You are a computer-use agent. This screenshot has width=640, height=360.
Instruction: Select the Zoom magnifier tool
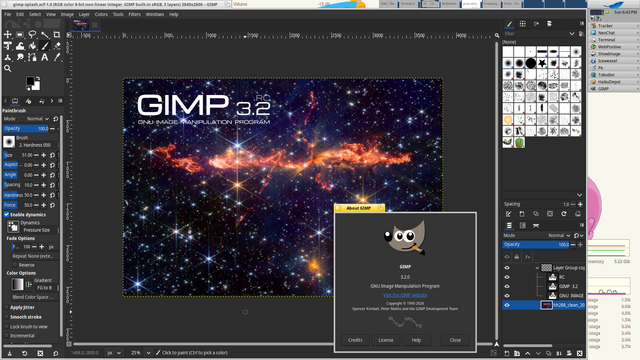coord(8,69)
